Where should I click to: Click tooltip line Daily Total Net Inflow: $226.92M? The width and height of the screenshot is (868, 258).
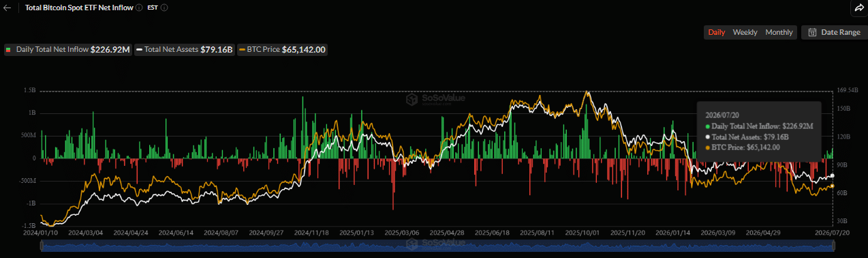coord(759,126)
